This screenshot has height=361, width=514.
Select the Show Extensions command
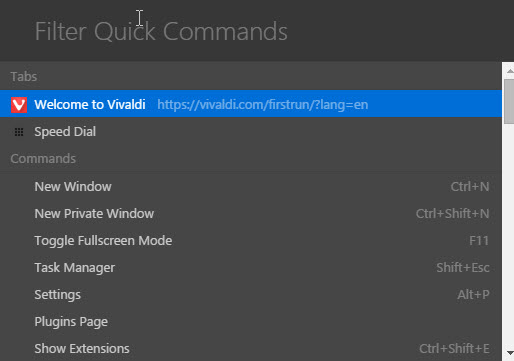[x=251, y=349]
